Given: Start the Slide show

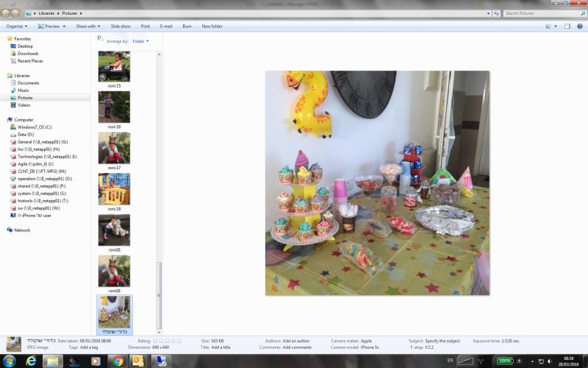Looking at the screenshot, I should (x=121, y=26).
